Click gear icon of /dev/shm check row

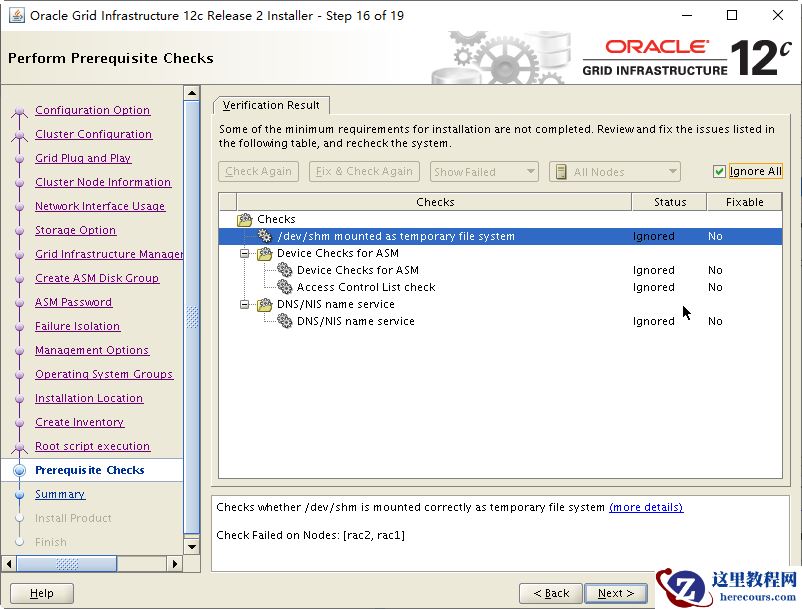tap(264, 236)
